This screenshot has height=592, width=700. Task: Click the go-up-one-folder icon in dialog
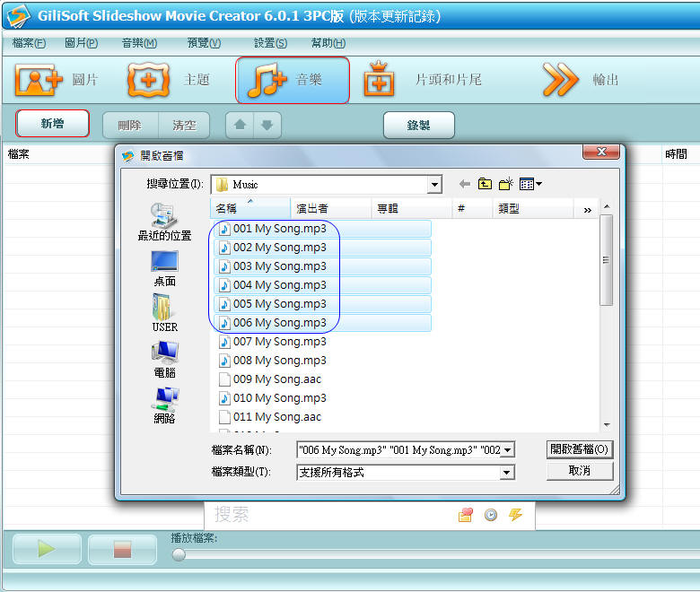coord(485,184)
